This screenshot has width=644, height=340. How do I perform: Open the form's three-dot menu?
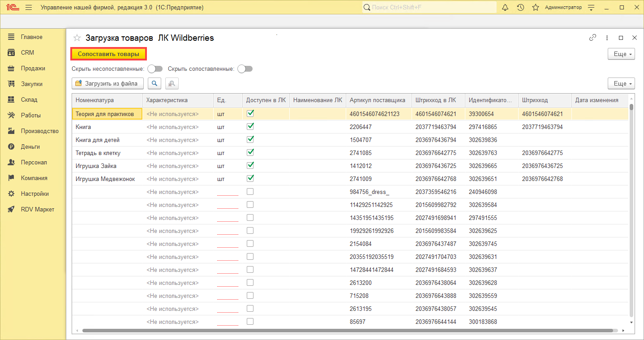coord(607,38)
